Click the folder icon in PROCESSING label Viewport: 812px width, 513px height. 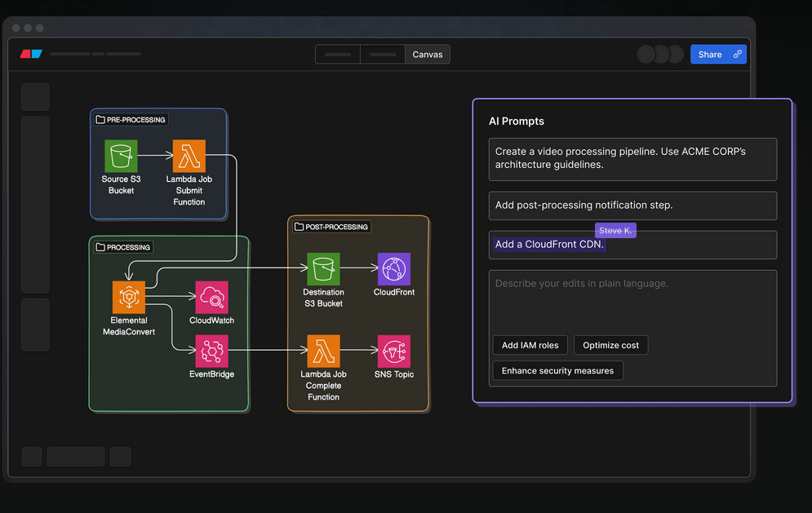(100, 247)
